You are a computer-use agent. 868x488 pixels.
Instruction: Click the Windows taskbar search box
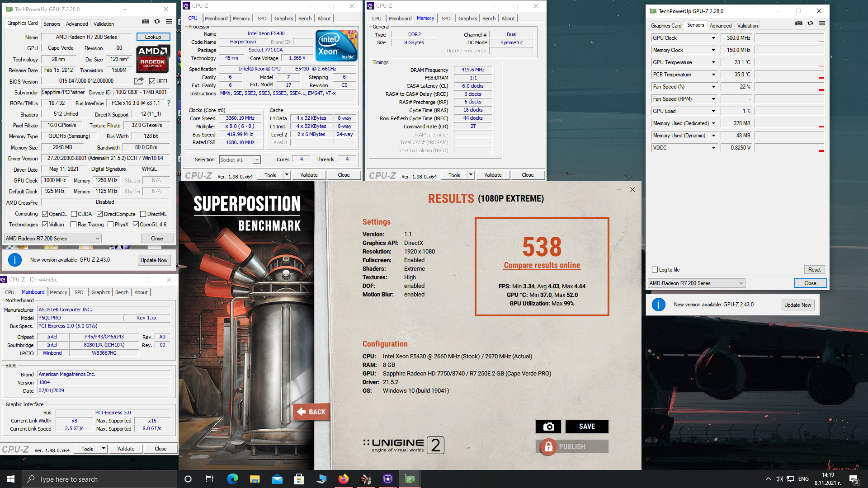point(99,479)
